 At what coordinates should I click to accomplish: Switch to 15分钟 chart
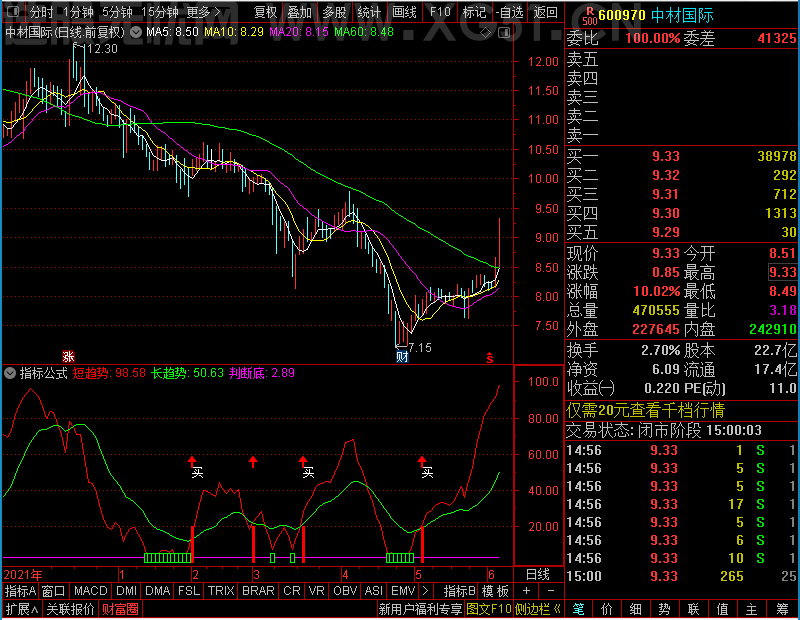[159, 12]
